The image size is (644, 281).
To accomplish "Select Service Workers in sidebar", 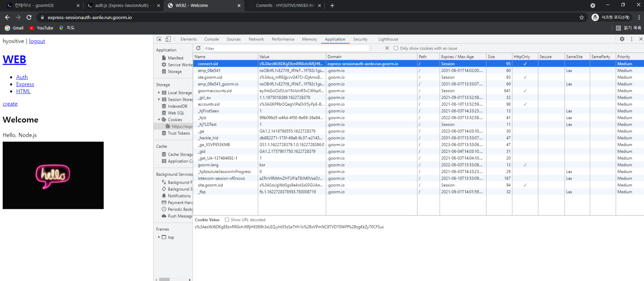I will pos(177,65).
